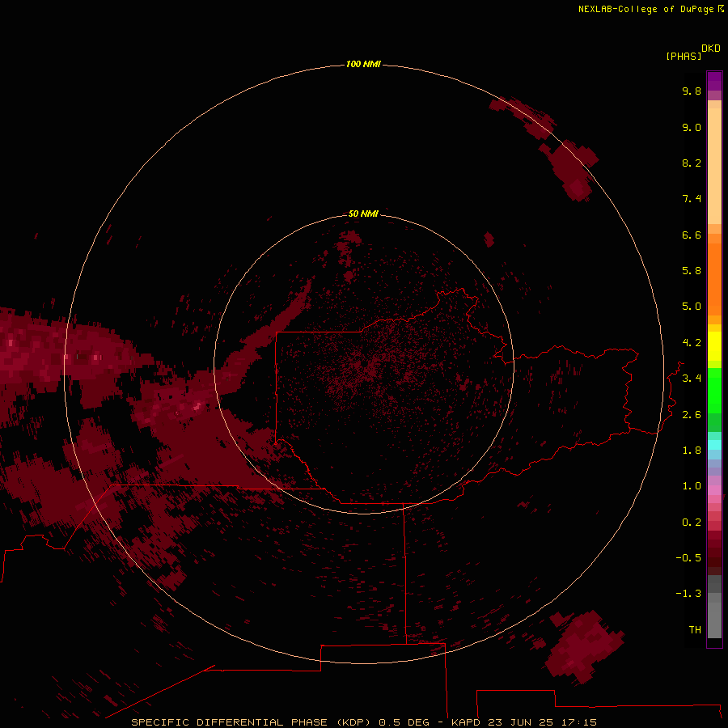Click the purple segment atop the color bar
The width and height of the screenshot is (728, 728).
pos(714,81)
